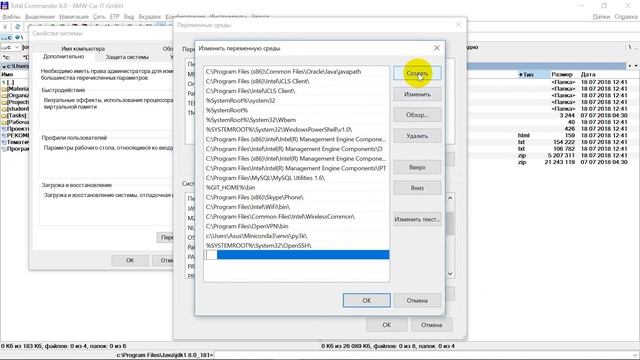The height and width of the screenshot is (360, 640).
Task: Open the Вид menu
Action: [x=129, y=17]
